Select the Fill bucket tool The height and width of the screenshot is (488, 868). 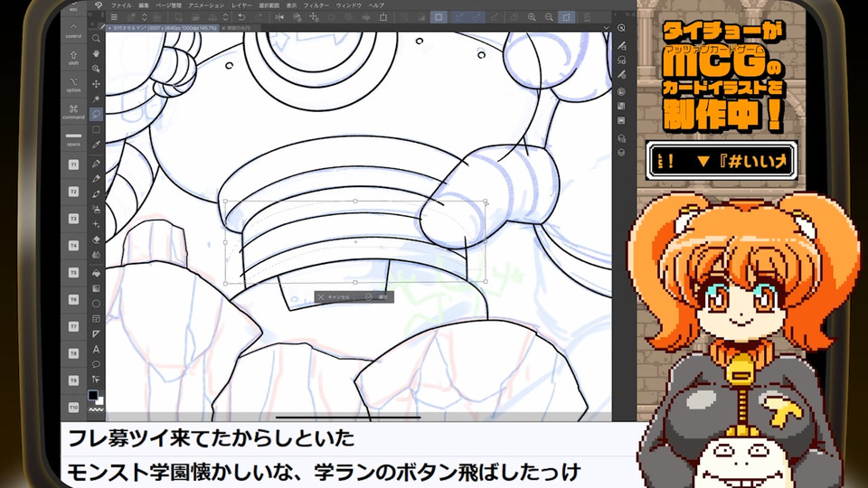pyautogui.click(x=97, y=273)
